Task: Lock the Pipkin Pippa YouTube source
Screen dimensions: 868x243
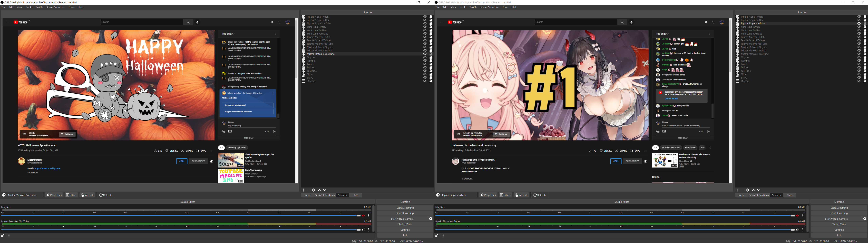Action: [x=865, y=24]
